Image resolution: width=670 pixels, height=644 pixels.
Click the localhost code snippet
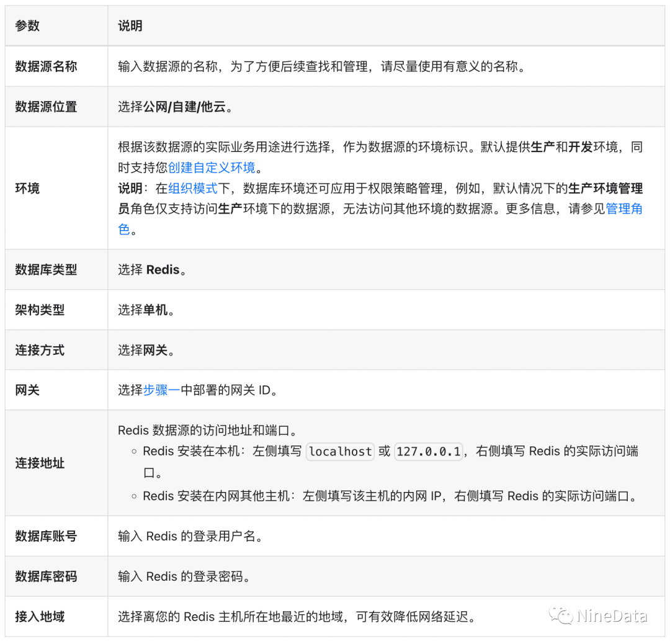[341, 451]
